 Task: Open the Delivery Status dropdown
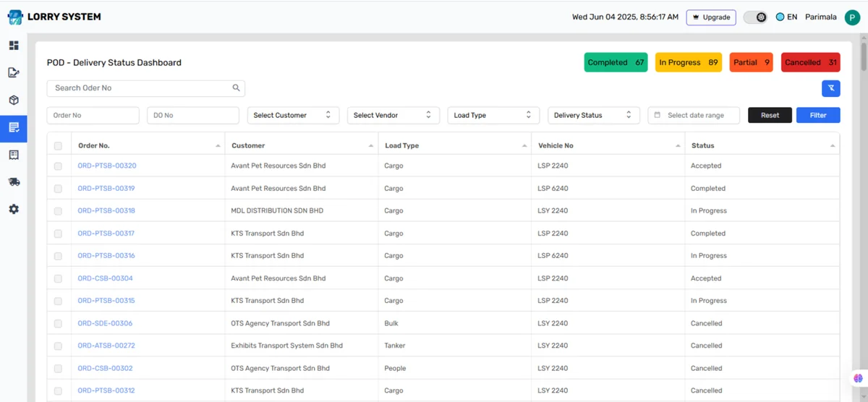click(594, 115)
